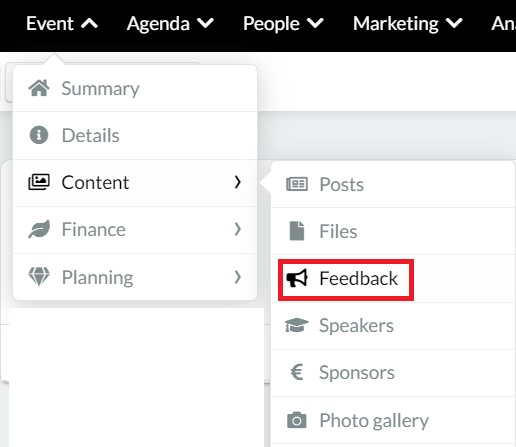516x447 pixels.
Task: Expand the Agenda dropdown chevron
Action: pos(205,23)
